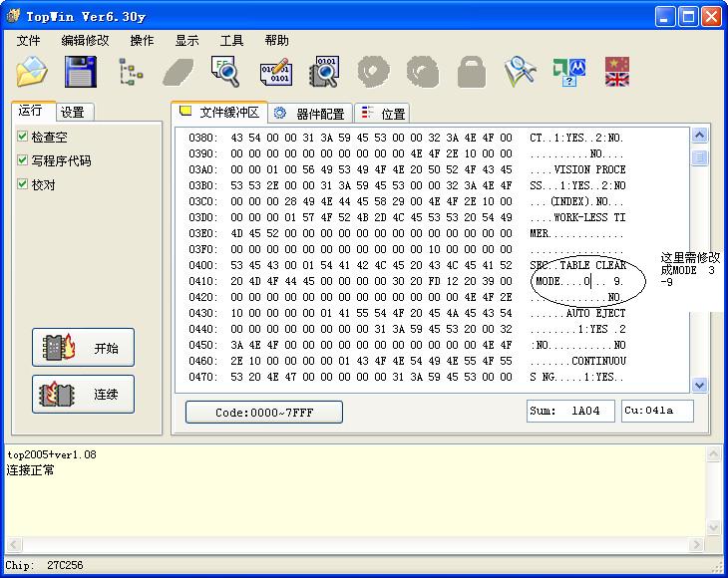The image size is (728, 578).
Task: Click the save floppy disk icon
Action: [80, 72]
